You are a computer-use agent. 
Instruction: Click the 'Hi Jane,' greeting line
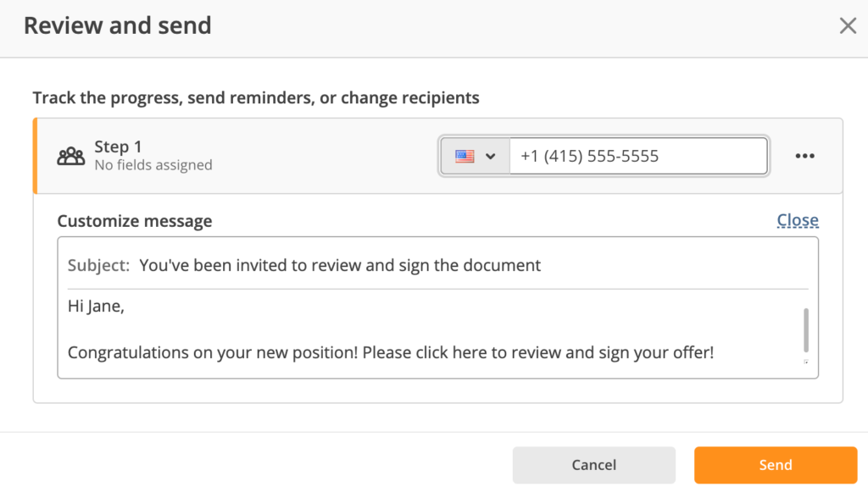point(96,307)
